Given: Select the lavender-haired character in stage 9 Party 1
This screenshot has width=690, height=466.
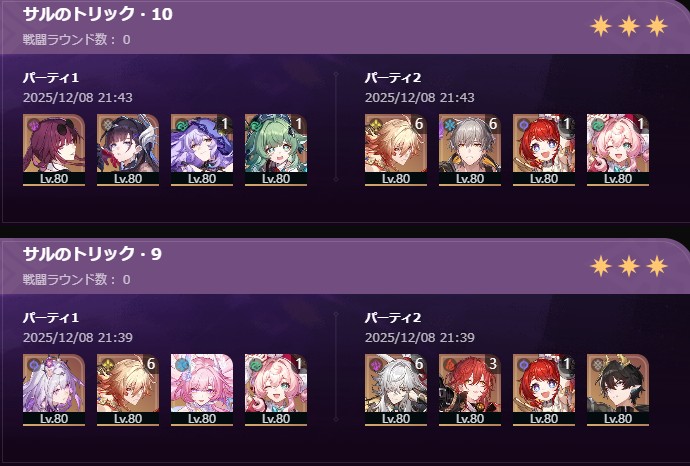Looking at the screenshot, I should [54, 389].
